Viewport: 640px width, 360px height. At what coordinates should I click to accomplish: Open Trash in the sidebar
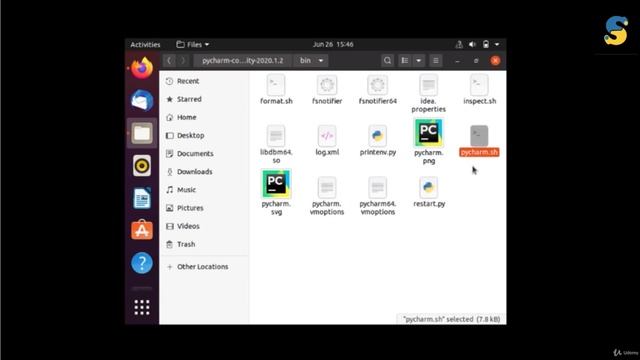coord(204,244)
